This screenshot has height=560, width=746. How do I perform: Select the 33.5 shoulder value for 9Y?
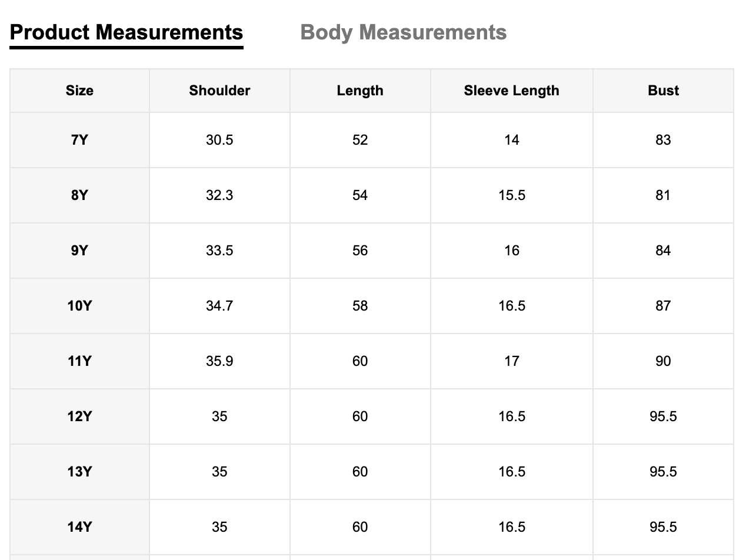tap(219, 251)
